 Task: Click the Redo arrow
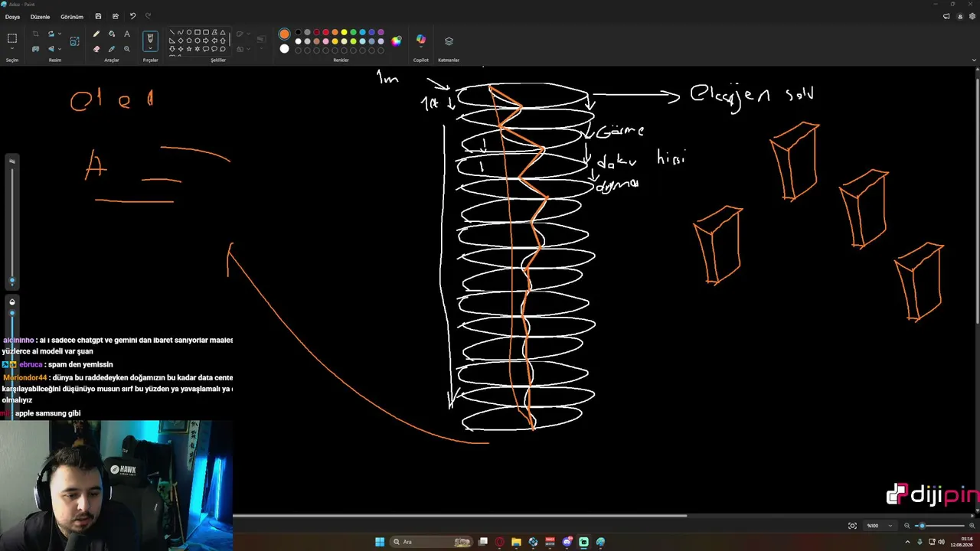point(148,16)
